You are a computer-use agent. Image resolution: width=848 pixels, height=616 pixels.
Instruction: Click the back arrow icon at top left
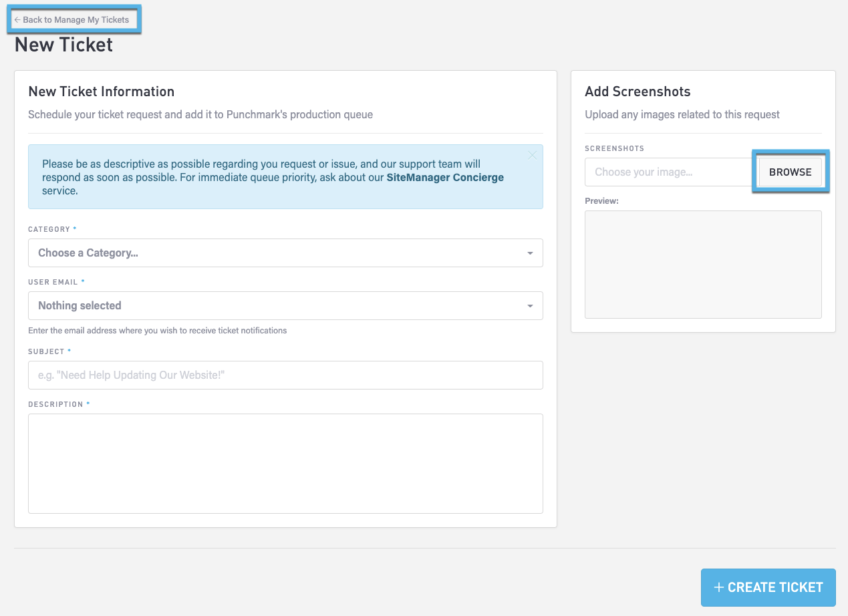[x=17, y=20]
